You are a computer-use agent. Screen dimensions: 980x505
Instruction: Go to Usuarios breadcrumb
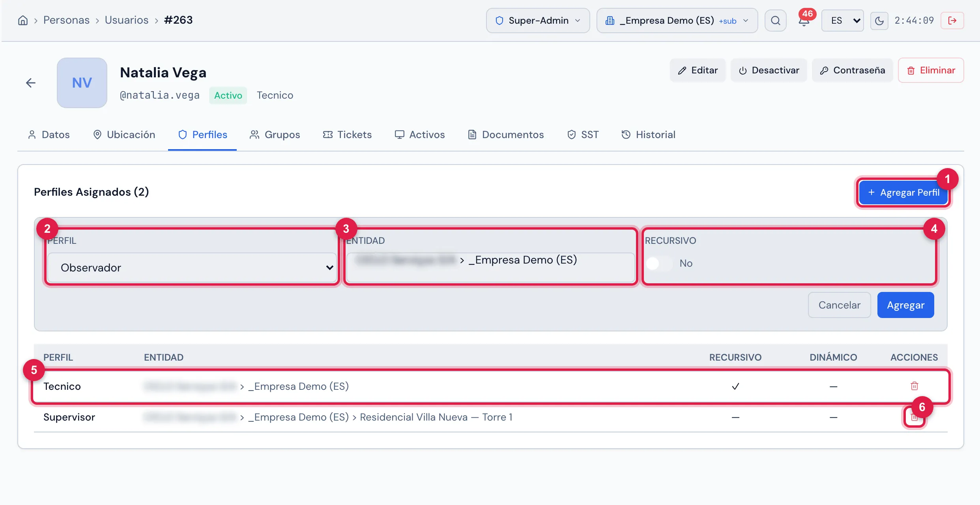(x=126, y=20)
